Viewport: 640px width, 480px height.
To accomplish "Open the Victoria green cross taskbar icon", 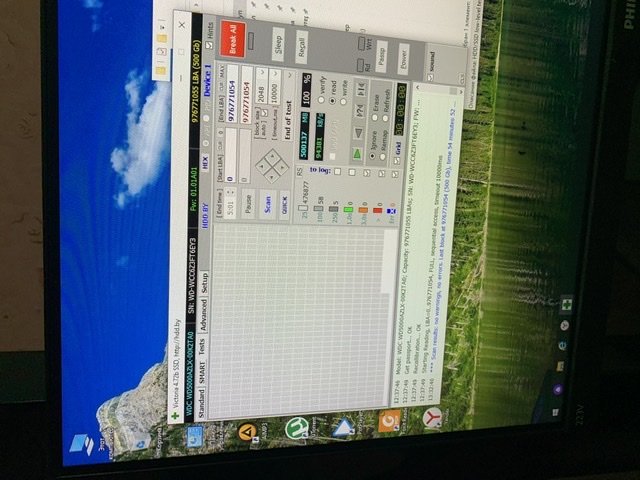I will 567,303.
